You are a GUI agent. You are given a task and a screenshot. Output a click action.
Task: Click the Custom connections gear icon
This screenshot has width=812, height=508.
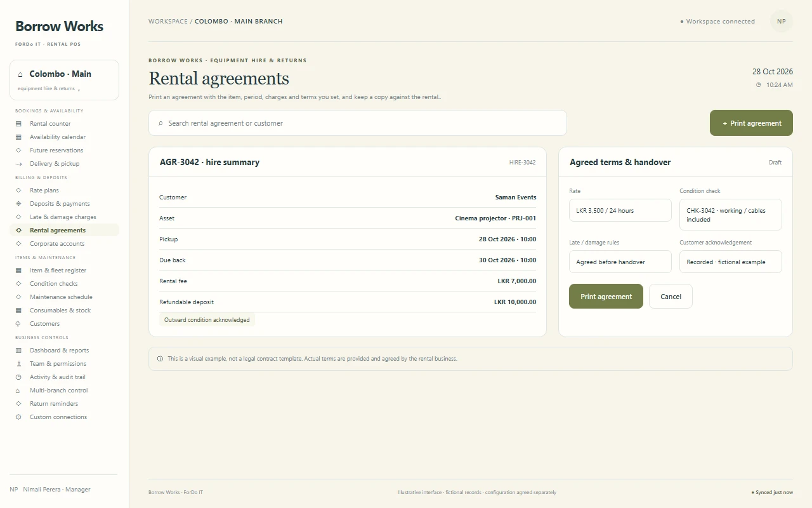tap(18, 417)
